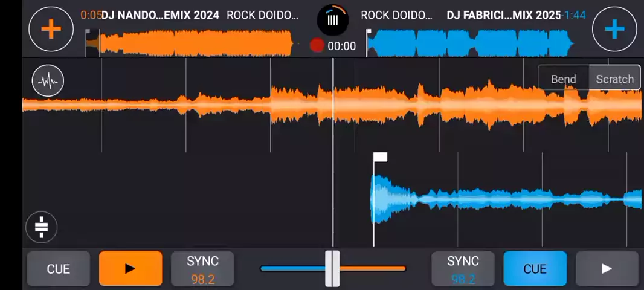Toggle the waveform view icon
Image resolution: width=644 pixels, height=290 pixels.
[x=48, y=80]
